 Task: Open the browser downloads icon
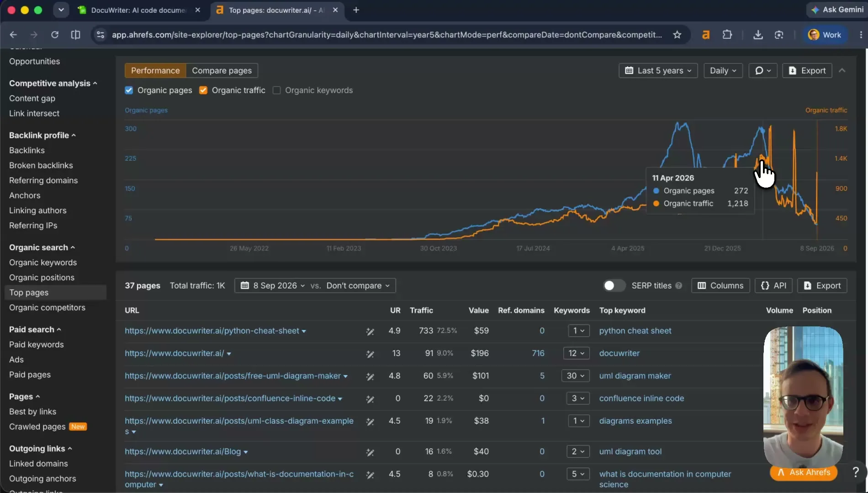(758, 35)
